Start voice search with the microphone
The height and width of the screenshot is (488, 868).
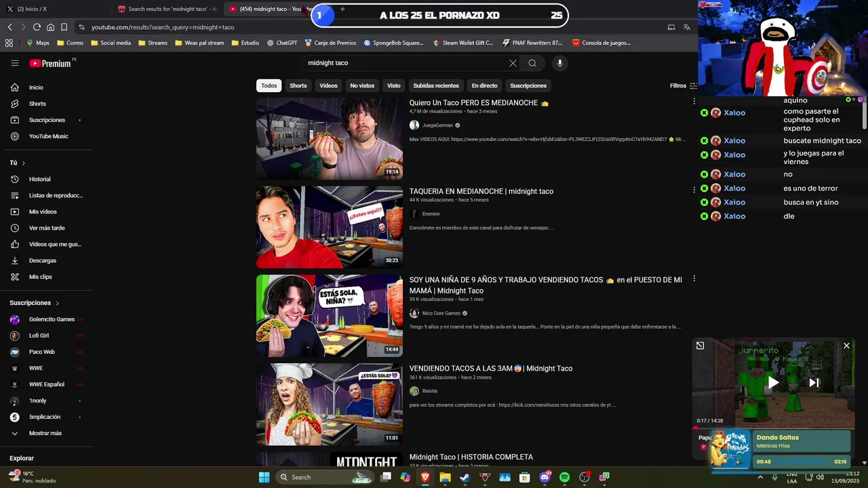point(559,63)
